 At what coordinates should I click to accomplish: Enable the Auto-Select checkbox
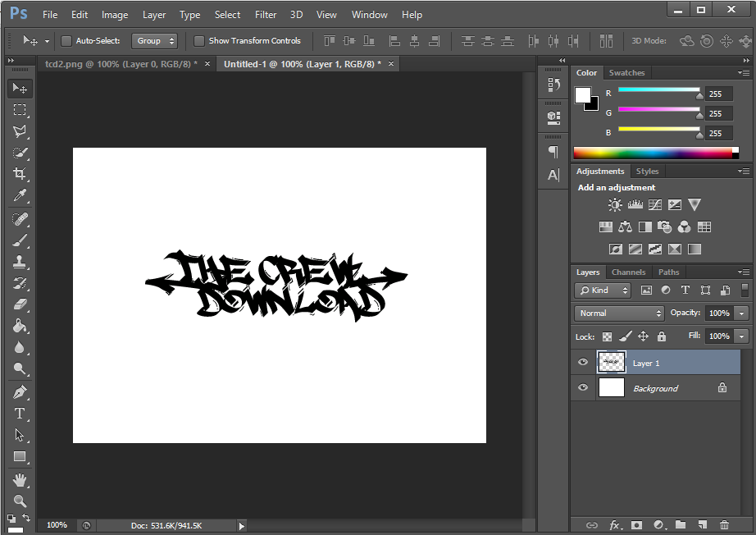coord(66,41)
